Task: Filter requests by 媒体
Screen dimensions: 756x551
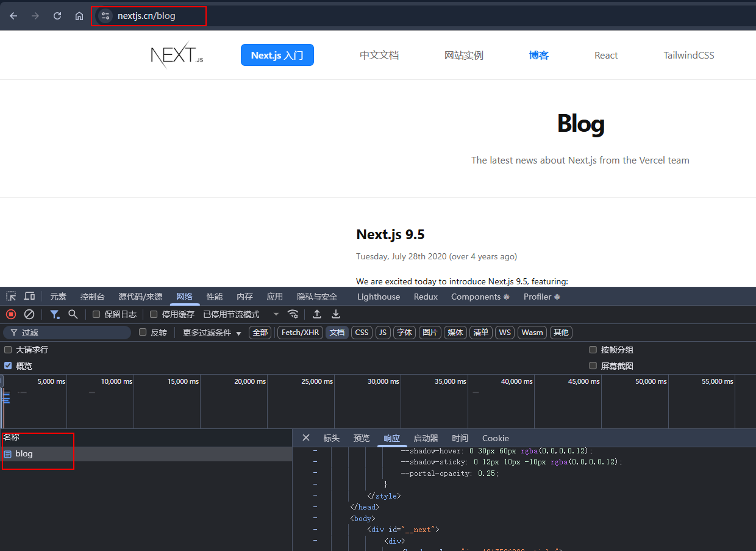Action: tap(455, 333)
